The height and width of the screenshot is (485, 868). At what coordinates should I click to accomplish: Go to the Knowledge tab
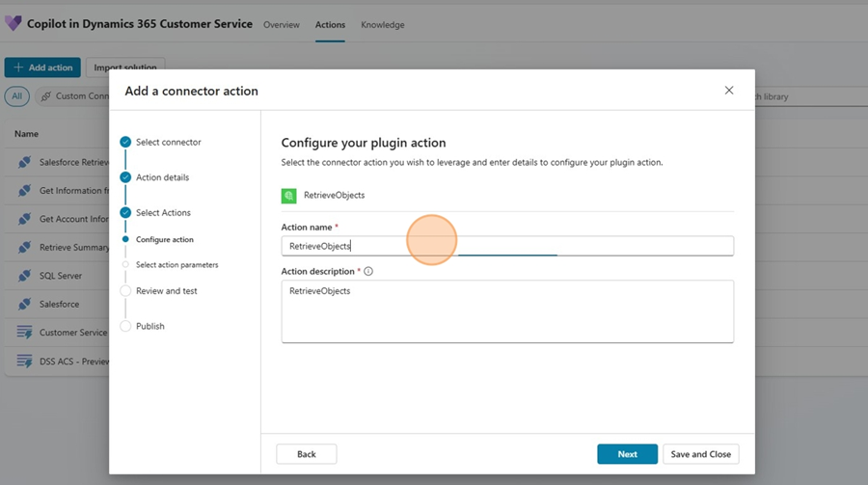(x=383, y=25)
